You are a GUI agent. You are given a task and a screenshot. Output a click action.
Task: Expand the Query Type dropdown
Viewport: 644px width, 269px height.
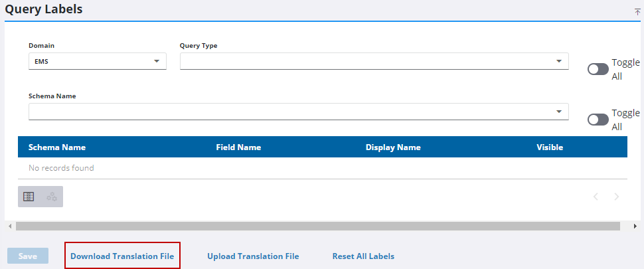pos(374,61)
